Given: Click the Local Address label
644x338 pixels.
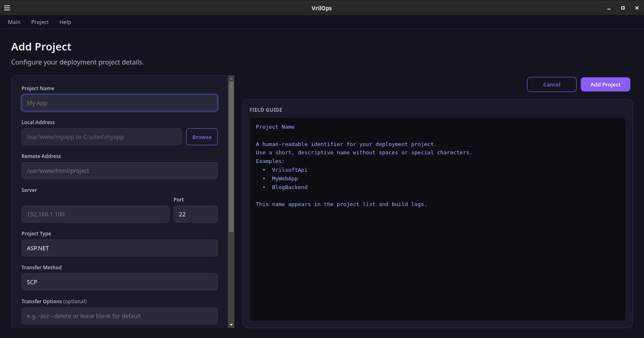Looking at the screenshot, I should [x=38, y=122].
